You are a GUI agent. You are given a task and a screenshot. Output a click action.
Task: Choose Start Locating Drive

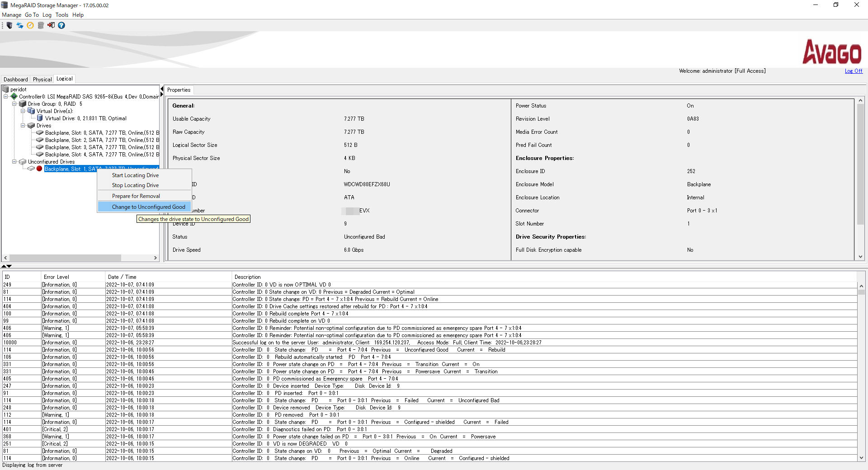tap(145, 175)
